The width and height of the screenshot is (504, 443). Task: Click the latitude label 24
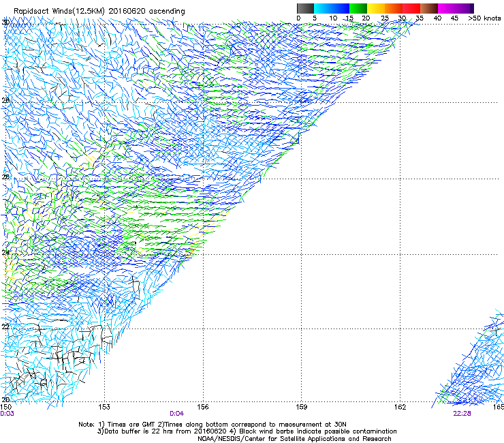point(5,253)
